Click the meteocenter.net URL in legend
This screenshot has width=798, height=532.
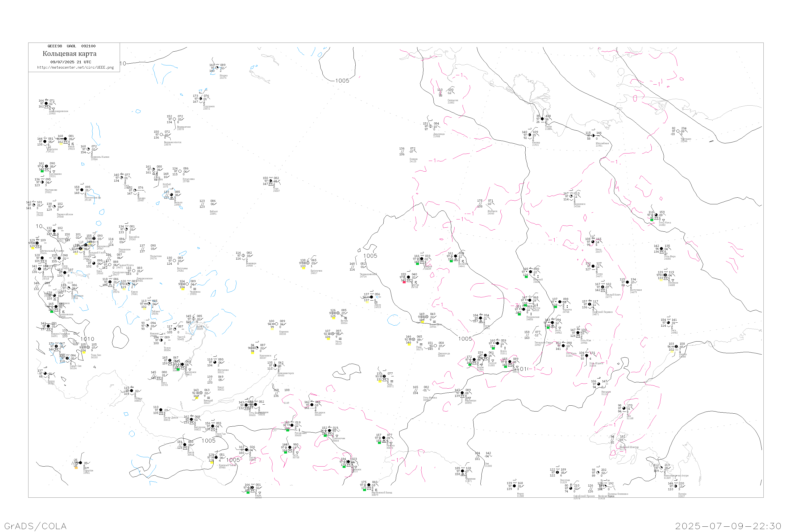pyautogui.click(x=75, y=68)
